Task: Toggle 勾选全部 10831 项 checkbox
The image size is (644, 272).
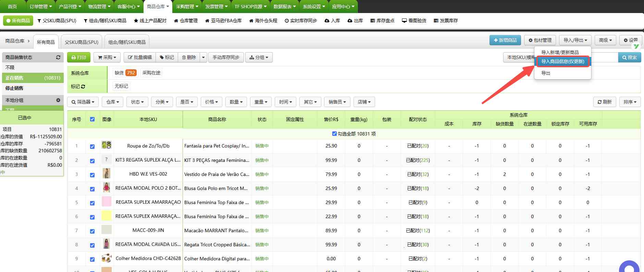Action: [x=334, y=134]
